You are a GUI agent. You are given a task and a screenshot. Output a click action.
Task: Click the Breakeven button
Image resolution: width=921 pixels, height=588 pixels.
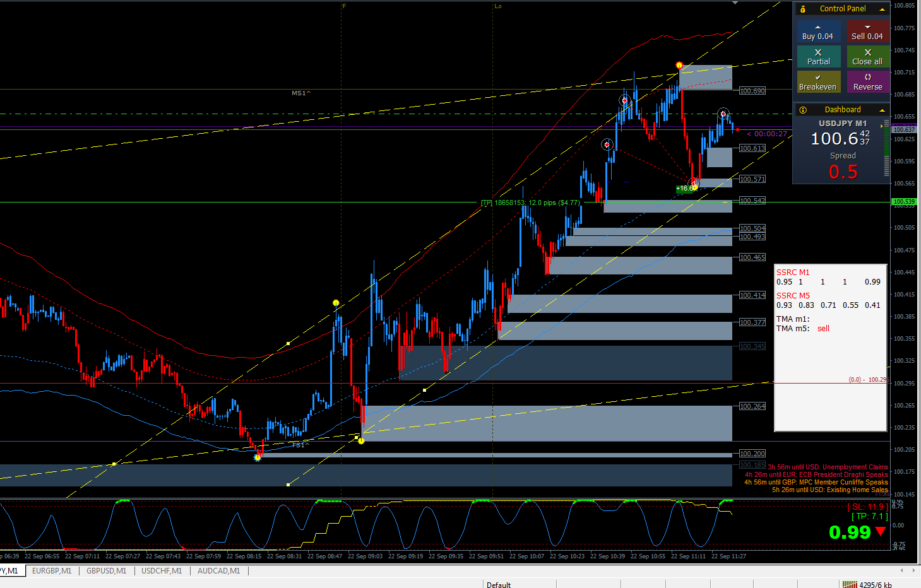tap(818, 82)
